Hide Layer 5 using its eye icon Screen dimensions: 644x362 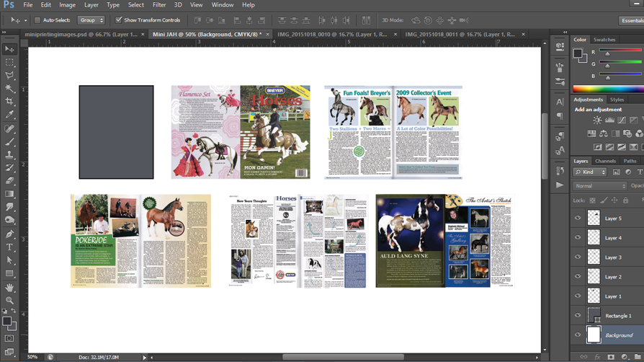(x=578, y=218)
